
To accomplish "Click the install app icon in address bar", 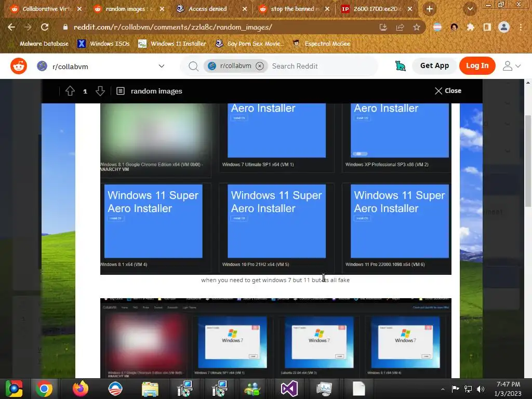I will click(383, 27).
